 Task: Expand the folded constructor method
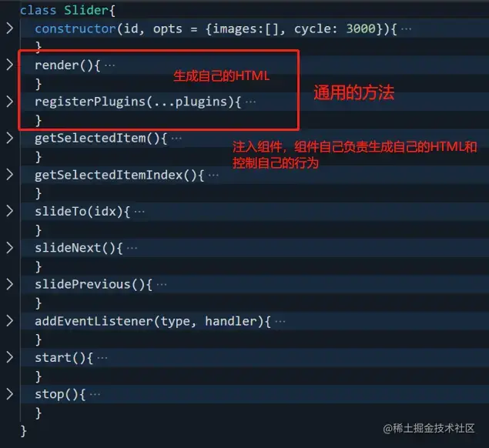(10, 28)
